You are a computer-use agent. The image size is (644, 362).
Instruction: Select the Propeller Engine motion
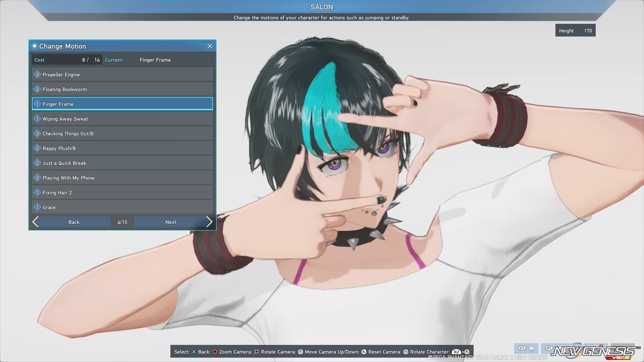(x=122, y=75)
